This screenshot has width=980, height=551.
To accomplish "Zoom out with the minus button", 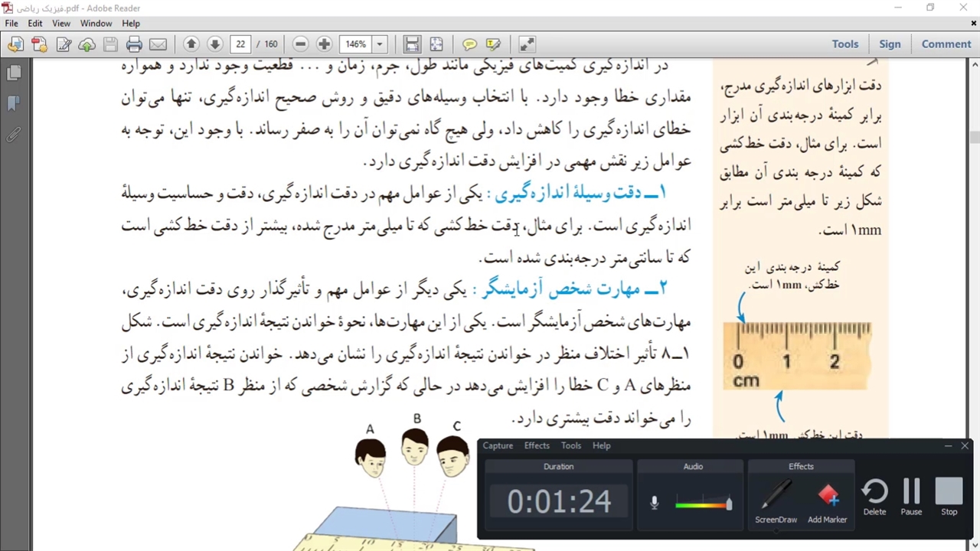I will pos(300,44).
